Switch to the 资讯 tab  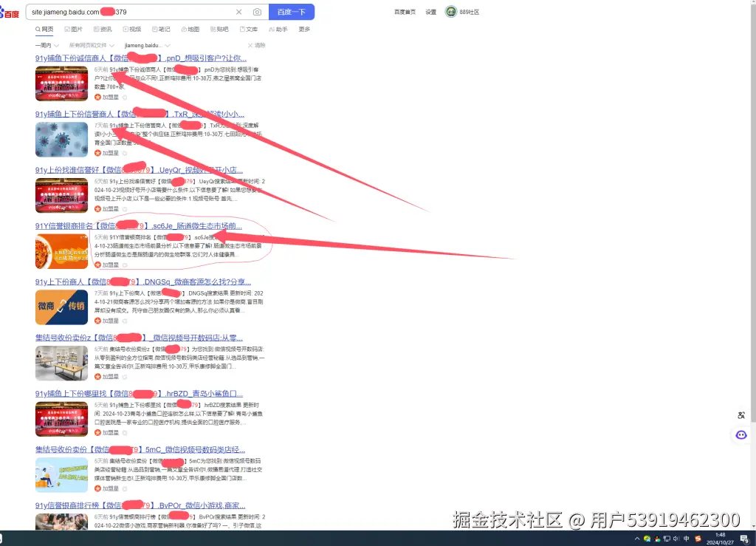click(x=103, y=30)
